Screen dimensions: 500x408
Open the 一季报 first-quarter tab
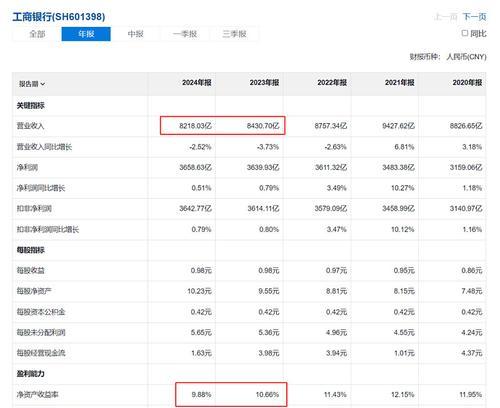[185, 34]
